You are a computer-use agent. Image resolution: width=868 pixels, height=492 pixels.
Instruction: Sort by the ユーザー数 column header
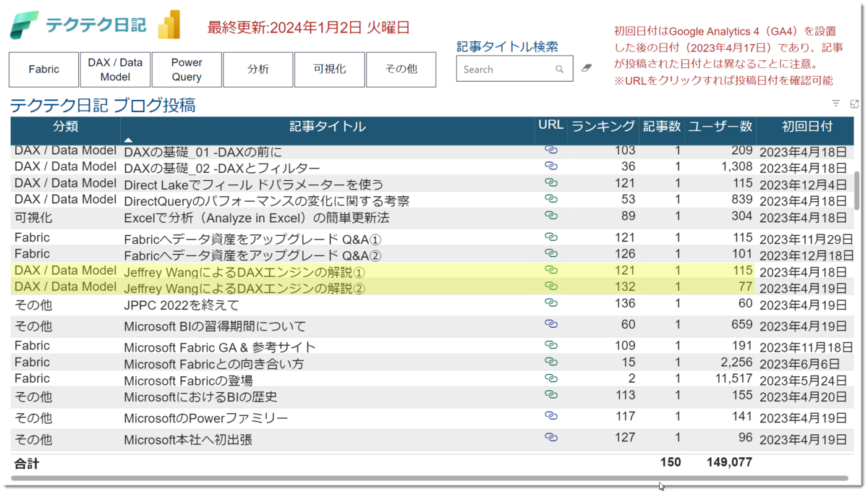coord(720,126)
